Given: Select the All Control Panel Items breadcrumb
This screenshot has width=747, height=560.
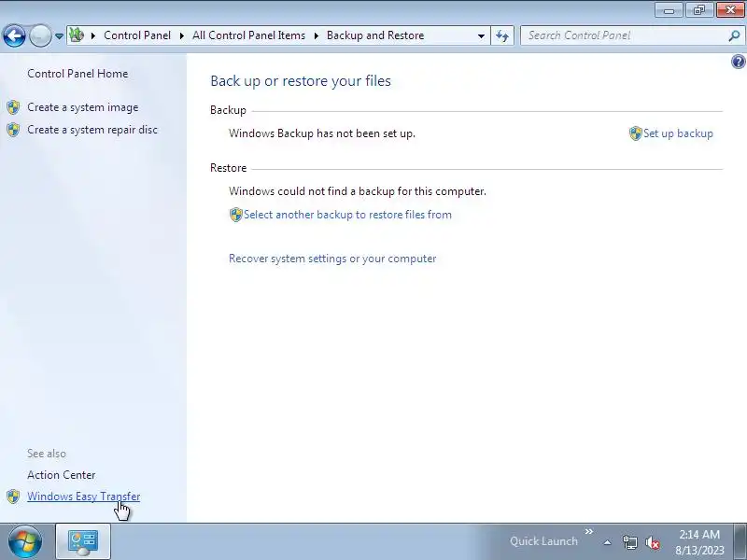Looking at the screenshot, I should [248, 35].
